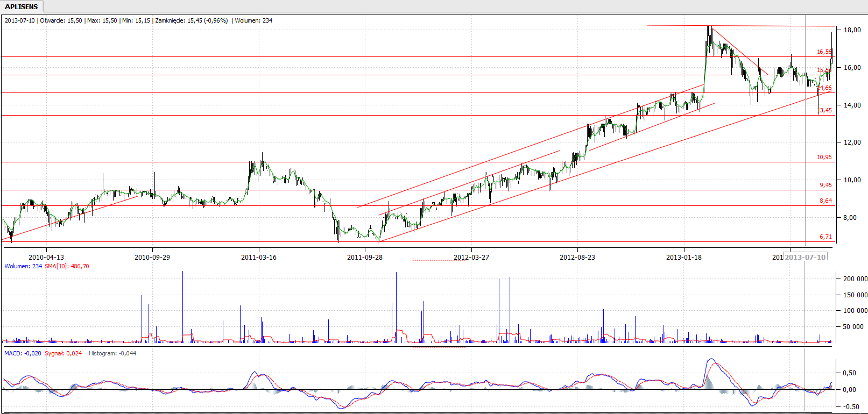Click the -0,50 MACD axis label
Viewport: 868px width, 414px height.
850,407
